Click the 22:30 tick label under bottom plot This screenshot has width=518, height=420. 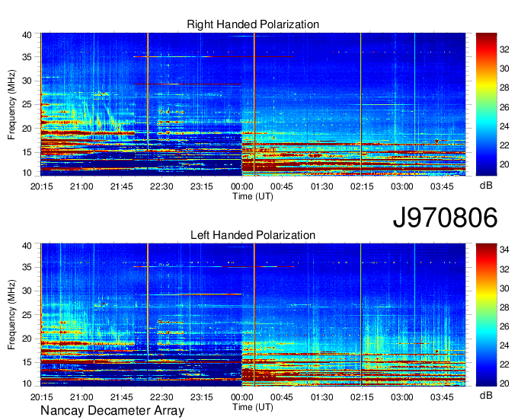[x=161, y=397]
